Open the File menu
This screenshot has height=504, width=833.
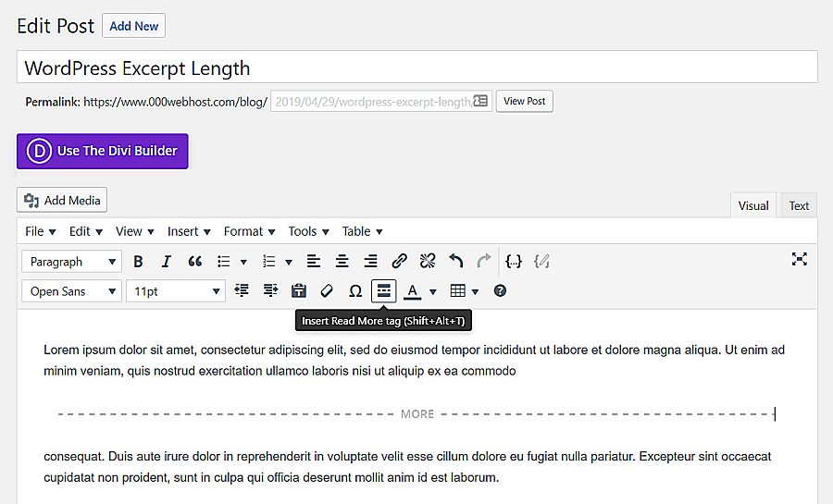point(41,231)
